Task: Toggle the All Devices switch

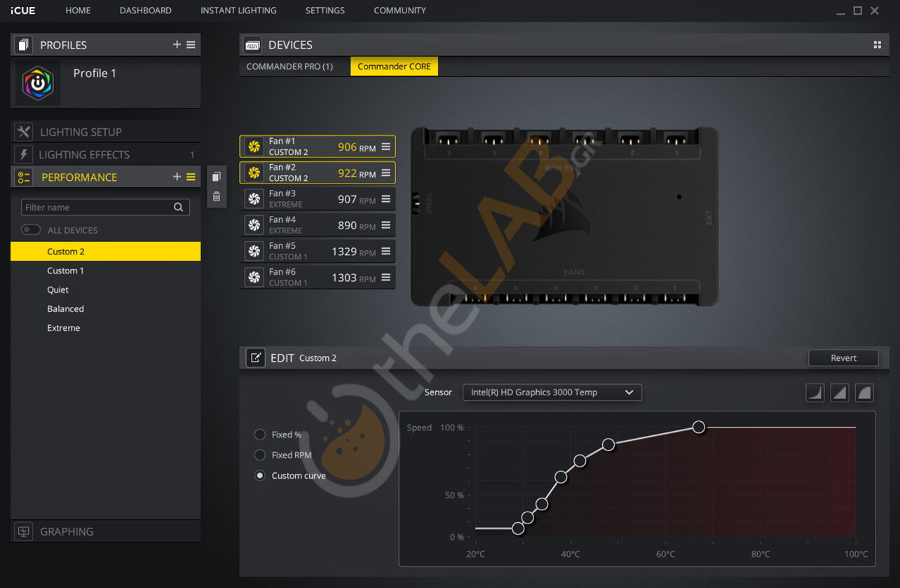Action: (x=31, y=230)
